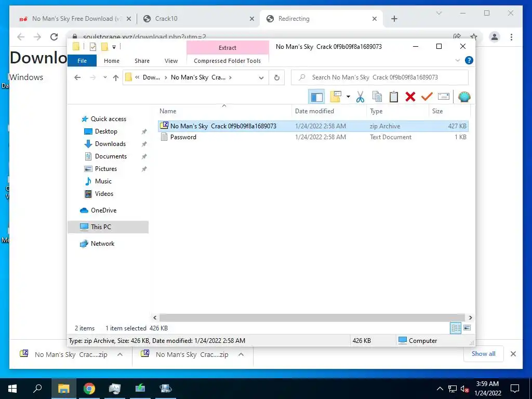Image resolution: width=532 pixels, height=399 pixels.
Task: Close the Redirecting Chrome tab
Action: [x=375, y=19]
